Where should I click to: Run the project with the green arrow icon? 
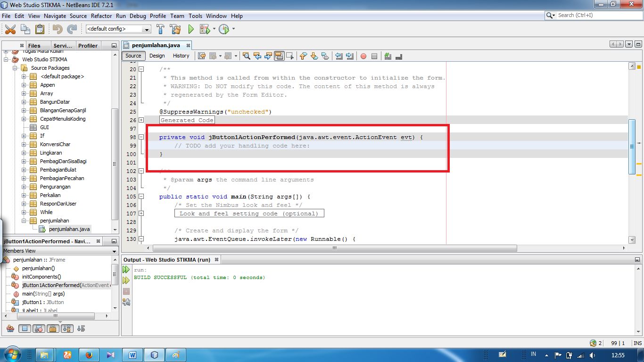point(190,29)
